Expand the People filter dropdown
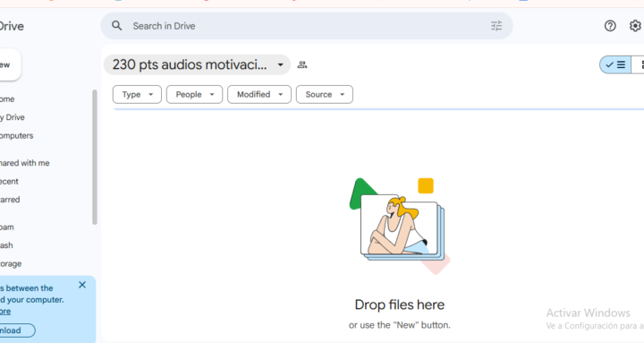This screenshot has width=644, height=343. click(194, 95)
